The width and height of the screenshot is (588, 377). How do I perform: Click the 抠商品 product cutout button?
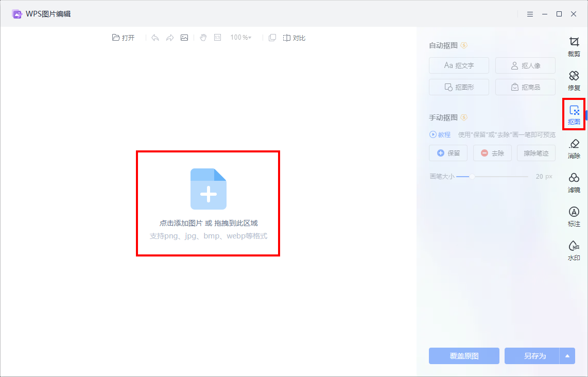point(525,87)
